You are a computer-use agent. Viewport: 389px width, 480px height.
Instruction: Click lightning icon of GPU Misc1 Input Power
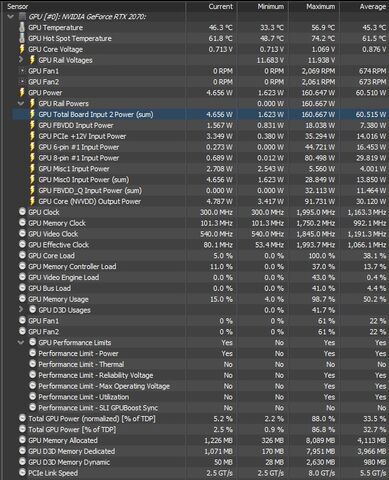(x=32, y=169)
